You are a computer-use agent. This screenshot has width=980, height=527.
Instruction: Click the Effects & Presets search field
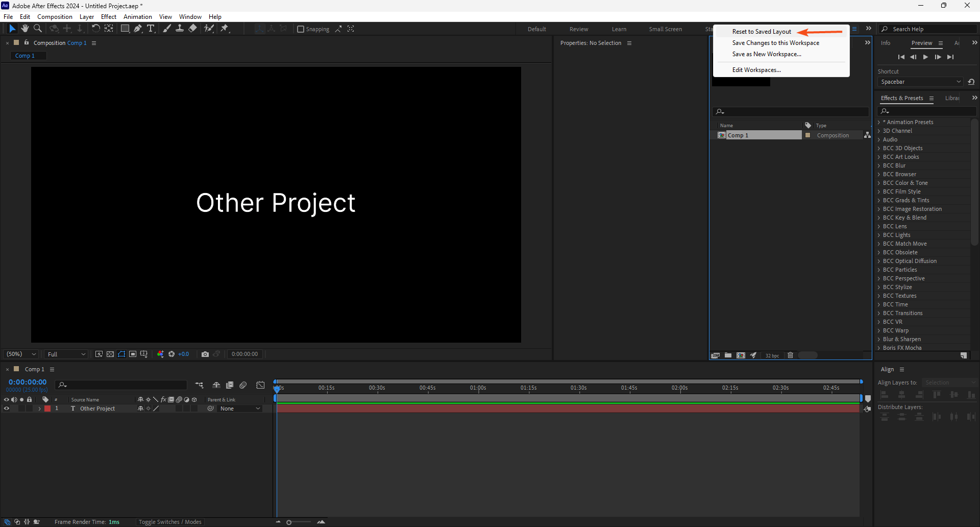pyautogui.click(x=927, y=111)
